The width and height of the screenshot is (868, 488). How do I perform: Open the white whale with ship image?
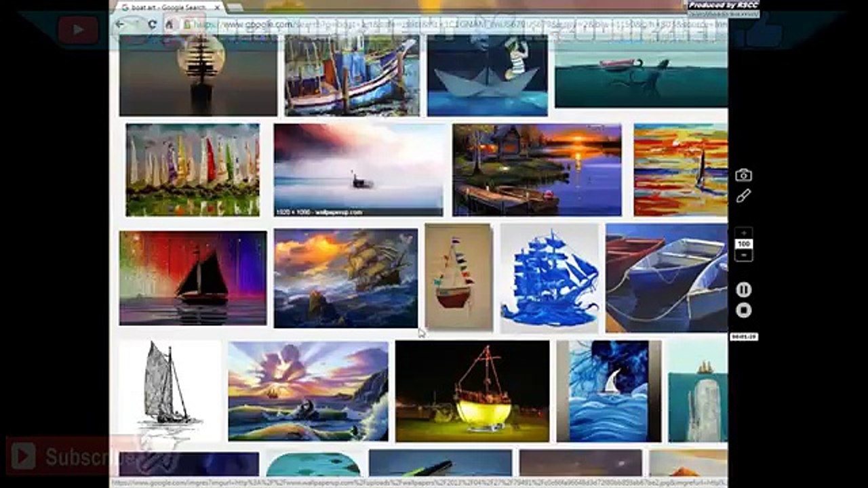[698, 391]
